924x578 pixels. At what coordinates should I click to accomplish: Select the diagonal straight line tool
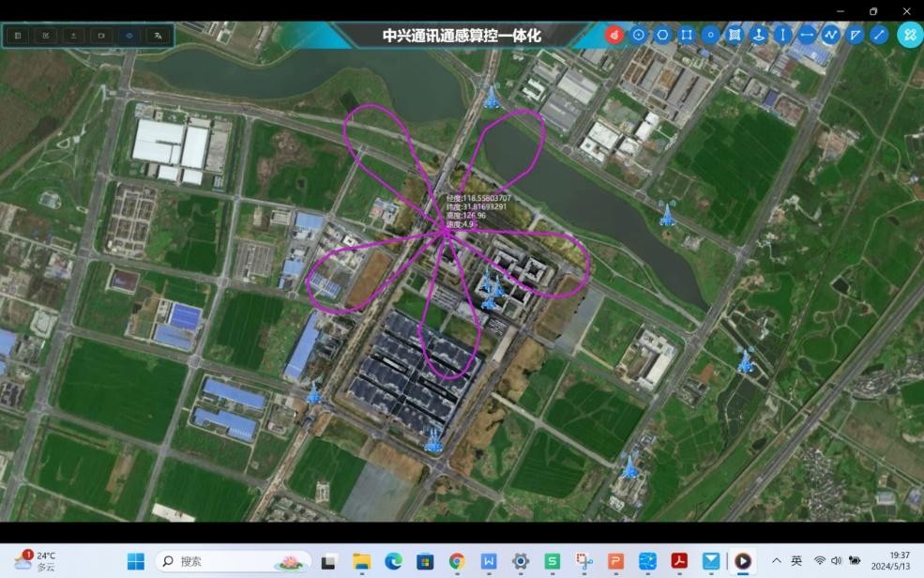879,35
